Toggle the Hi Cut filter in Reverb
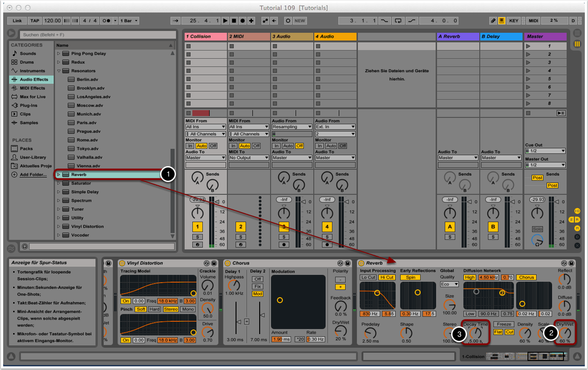Screen dimensions: 588x370 tap(387, 278)
